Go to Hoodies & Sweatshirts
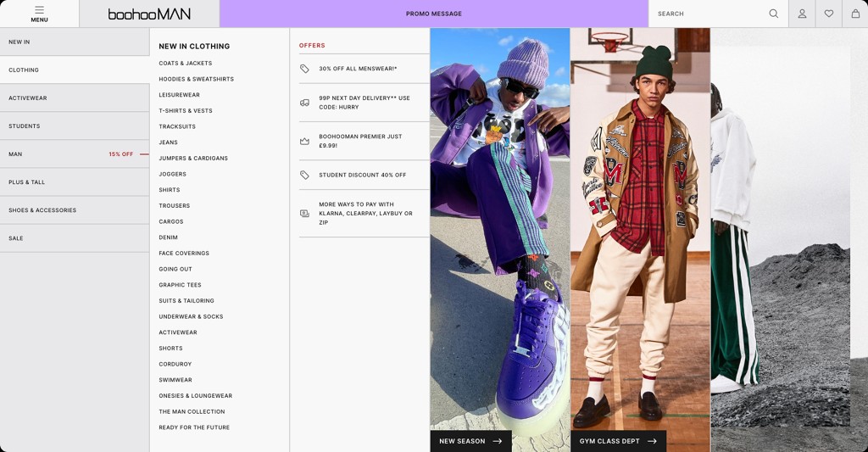The width and height of the screenshot is (868, 452). tap(197, 79)
